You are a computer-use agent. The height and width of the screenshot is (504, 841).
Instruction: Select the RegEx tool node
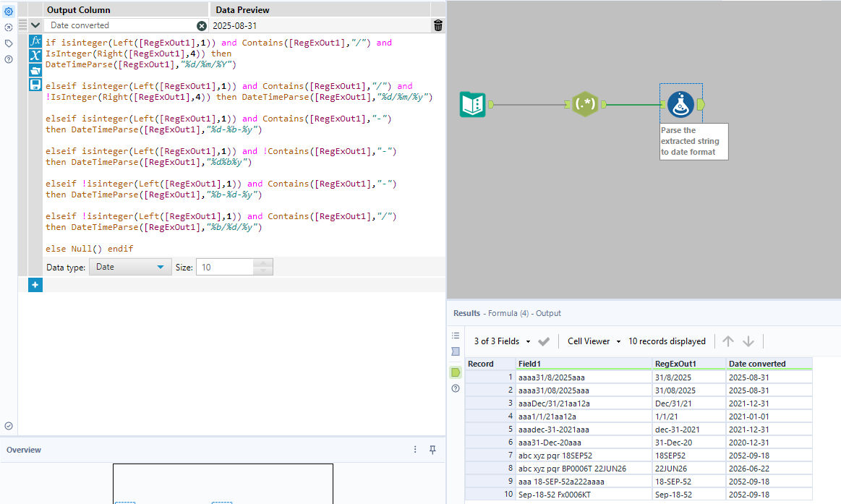pos(584,104)
